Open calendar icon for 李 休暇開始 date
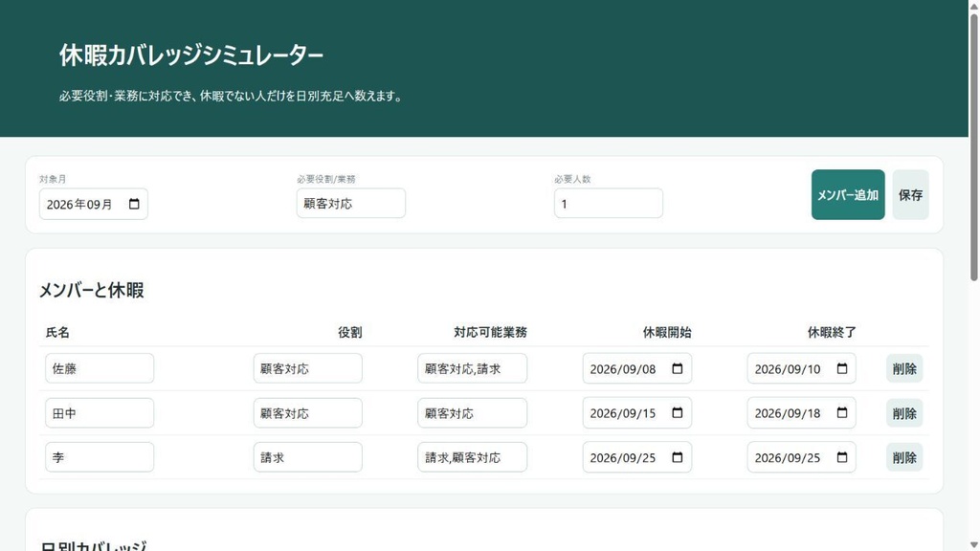The image size is (980, 551). (x=678, y=457)
